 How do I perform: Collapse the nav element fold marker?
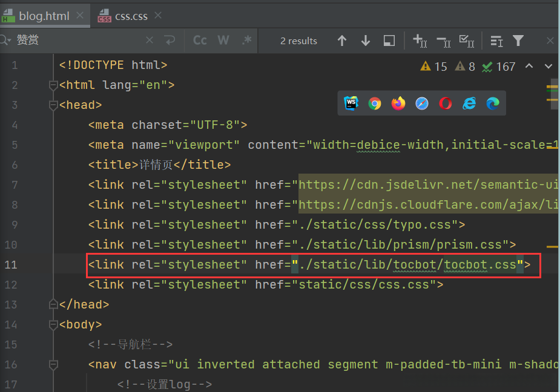[x=53, y=365]
